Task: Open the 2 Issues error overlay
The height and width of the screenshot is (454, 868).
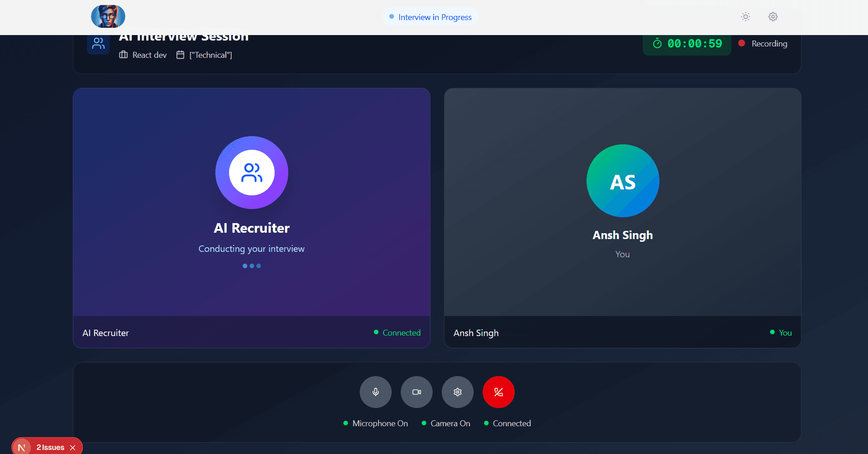Action: pyautogui.click(x=50, y=448)
